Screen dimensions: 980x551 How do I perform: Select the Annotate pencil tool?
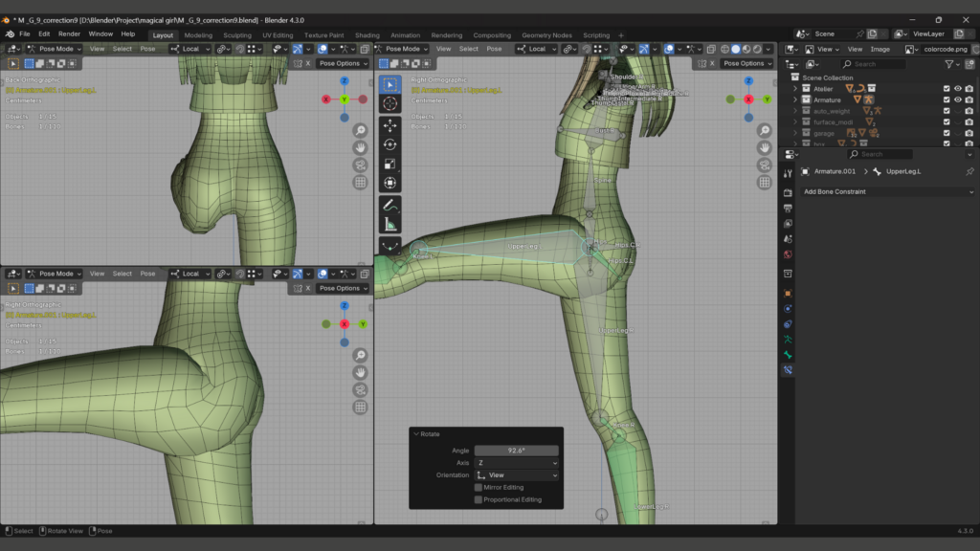(390, 205)
